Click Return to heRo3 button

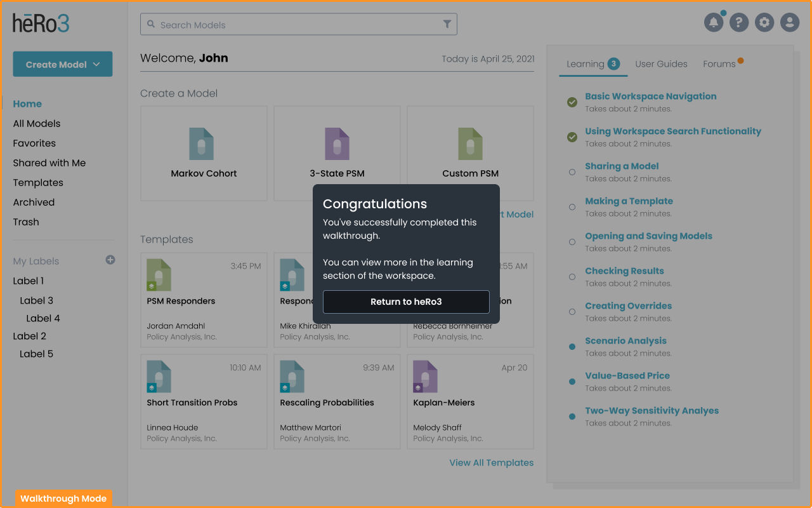click(x=406, y=302)
